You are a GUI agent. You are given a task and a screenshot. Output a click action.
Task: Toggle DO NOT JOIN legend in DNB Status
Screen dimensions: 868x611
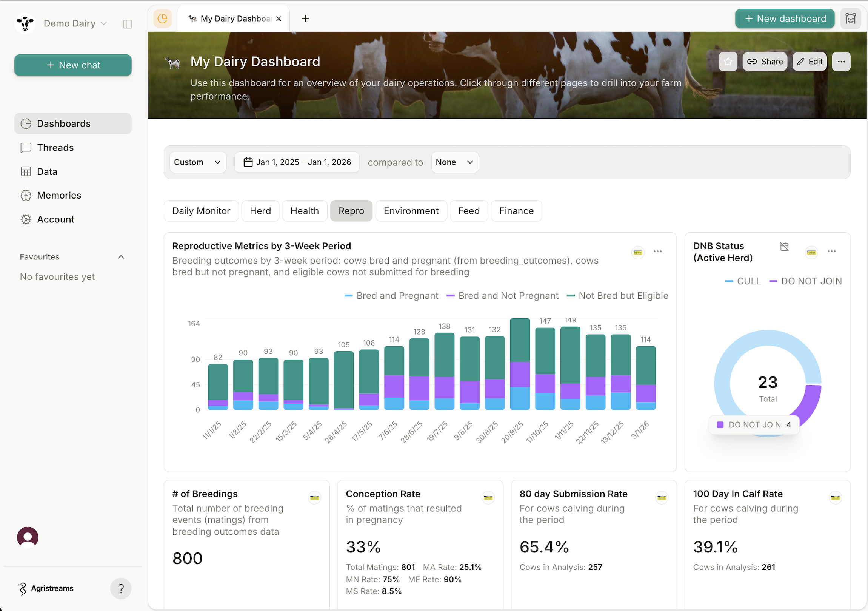coord(806,281)
